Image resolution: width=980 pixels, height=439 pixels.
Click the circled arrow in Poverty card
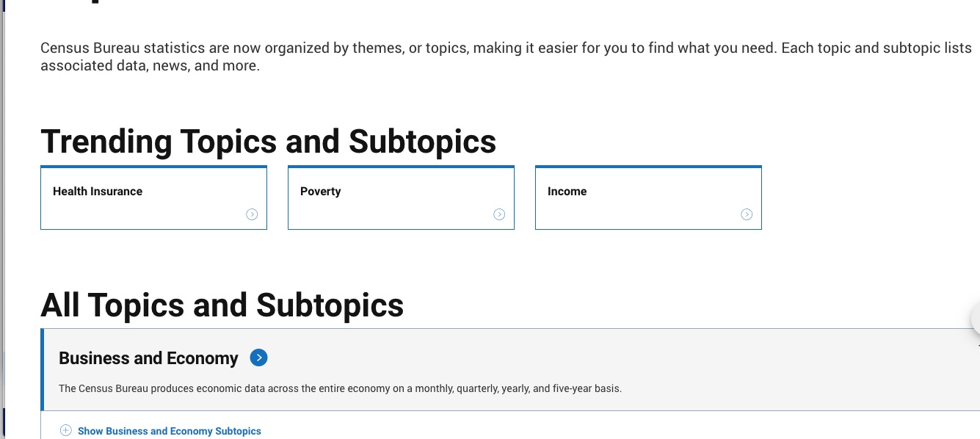coord(499,214)
